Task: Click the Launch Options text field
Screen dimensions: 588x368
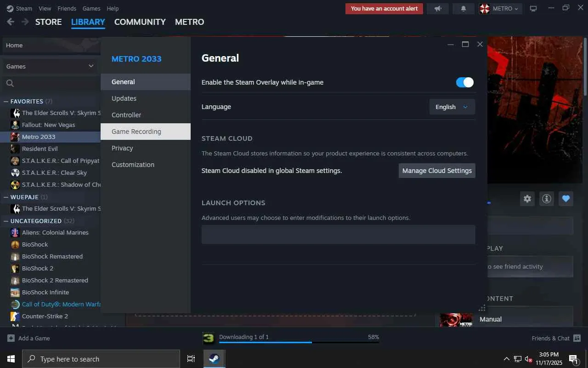Action: click(339, 235)
